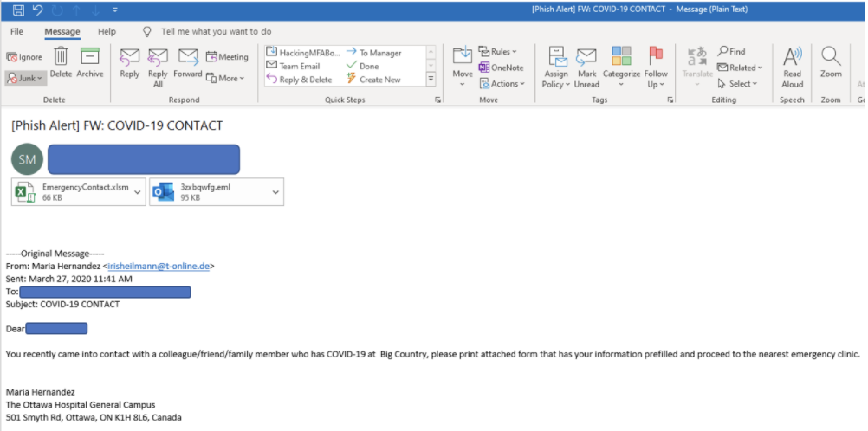Image resolution: width=868 pixels, height=431 pixels.
Task: Open the File menu tab
Action: (17, 32)
